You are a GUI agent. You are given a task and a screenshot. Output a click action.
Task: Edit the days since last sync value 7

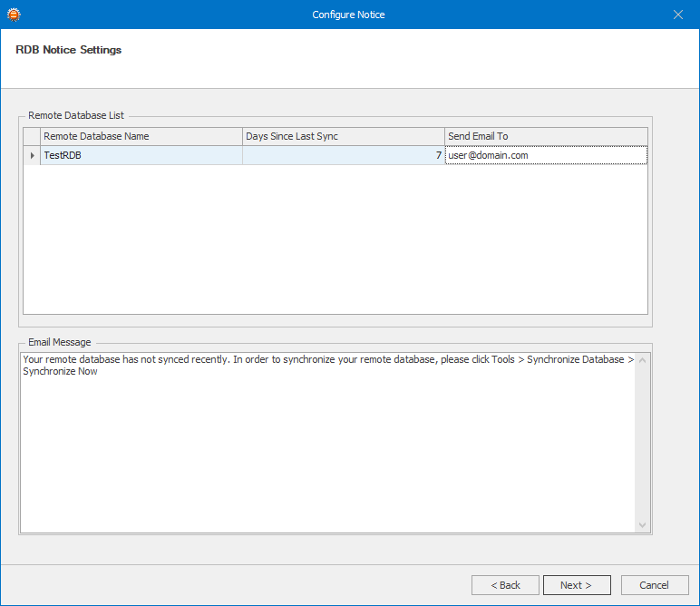[344, 155]
